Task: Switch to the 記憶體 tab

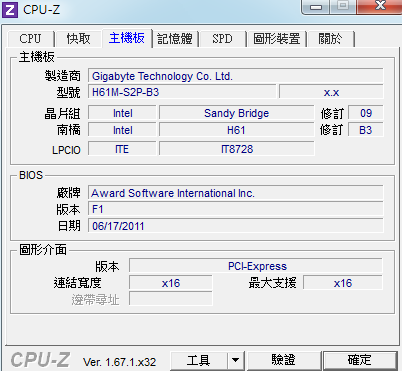Action: [x=175, y=39]
